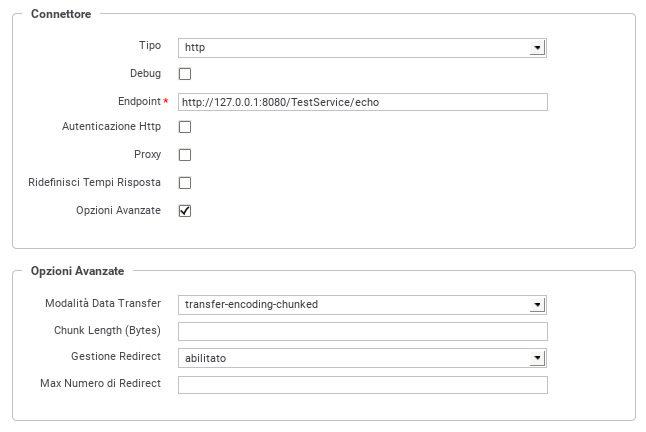Focus the Chunk Length (Bytes) field
646x432 pixels.
tap(363, 332)
